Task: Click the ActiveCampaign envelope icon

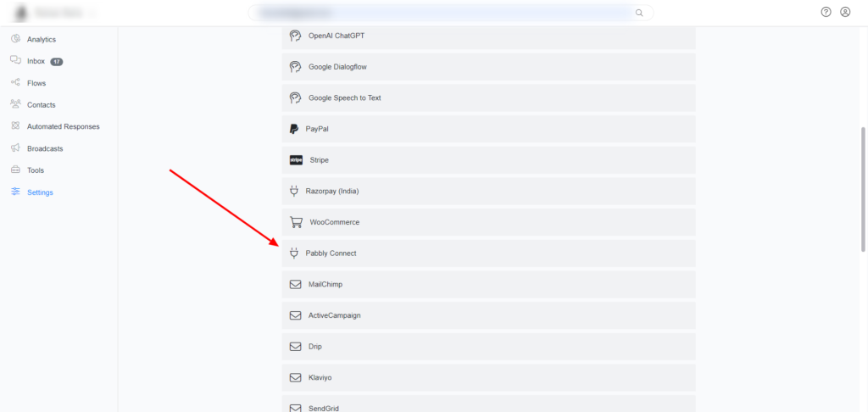Action: tap(295, 315)
